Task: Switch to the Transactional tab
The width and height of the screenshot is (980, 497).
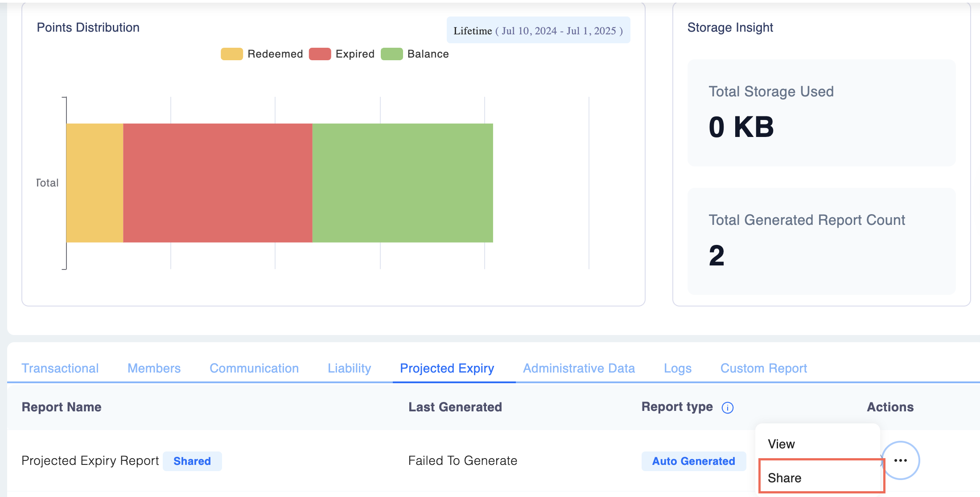Action: click(x=60, y=368)
